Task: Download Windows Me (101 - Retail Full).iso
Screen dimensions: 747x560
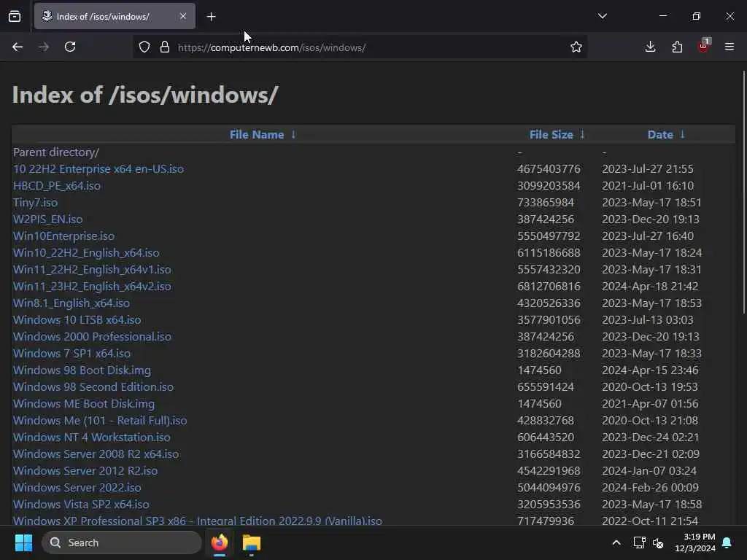Action: tap(100, 421)
